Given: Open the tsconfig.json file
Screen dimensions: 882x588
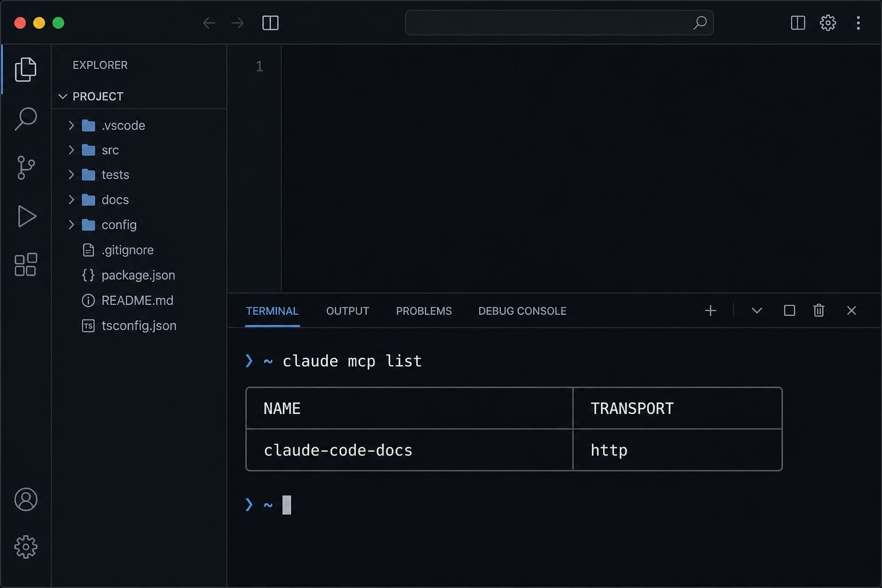Looking at the screenshot, I should [x=139, y=326].
